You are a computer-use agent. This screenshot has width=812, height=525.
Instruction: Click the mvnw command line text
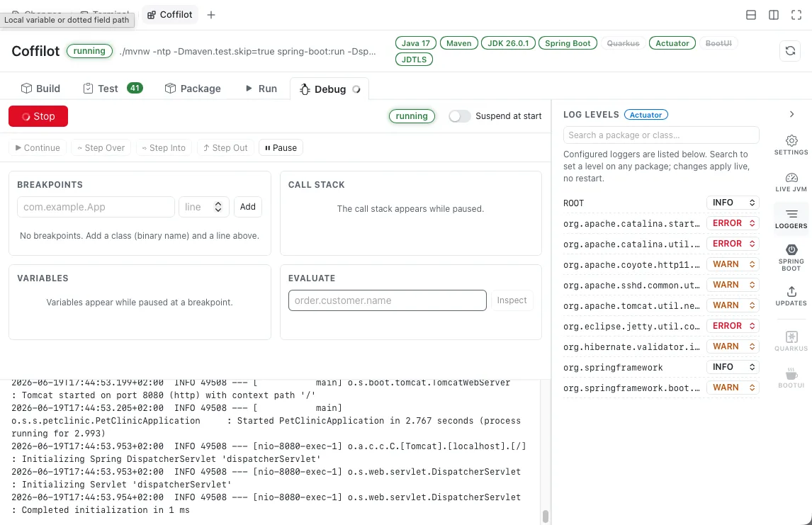tap(247, 51)
